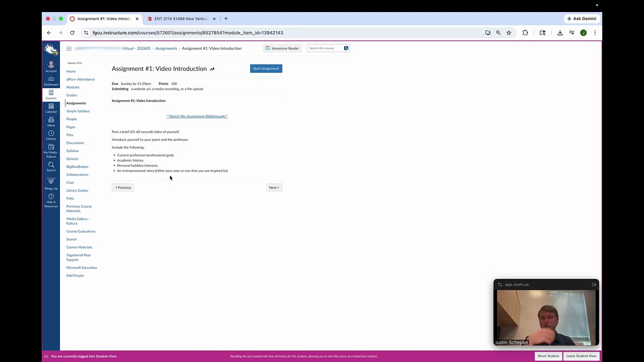Open Files in the course menu

coord(70,135)
